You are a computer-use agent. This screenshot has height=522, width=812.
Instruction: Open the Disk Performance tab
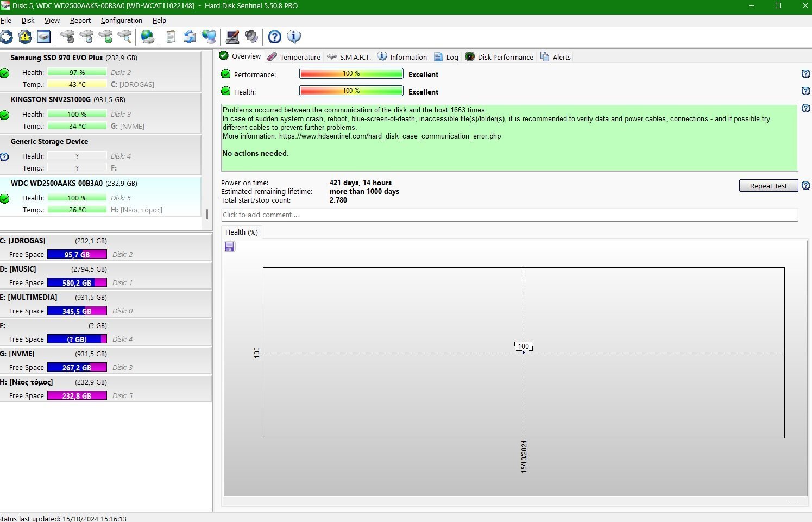pyautogui.click(x=499, y=57)
